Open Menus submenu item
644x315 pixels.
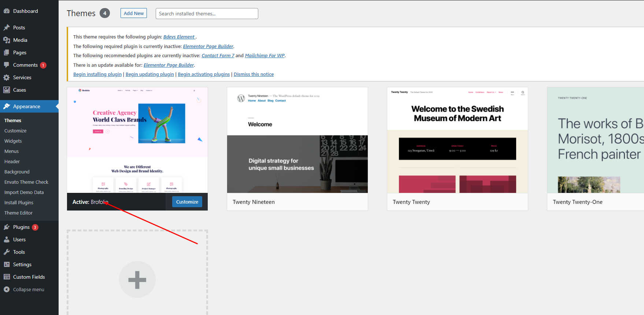(x=12, y=151)
